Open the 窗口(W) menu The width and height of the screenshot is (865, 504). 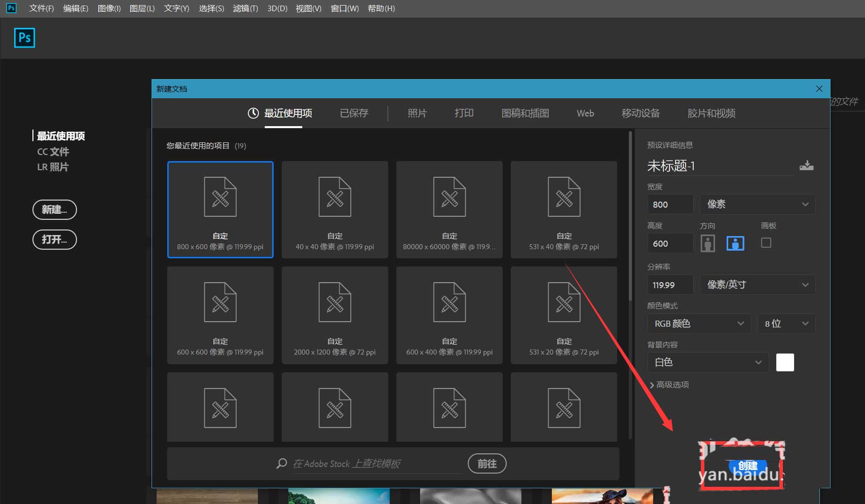[345, 8]
